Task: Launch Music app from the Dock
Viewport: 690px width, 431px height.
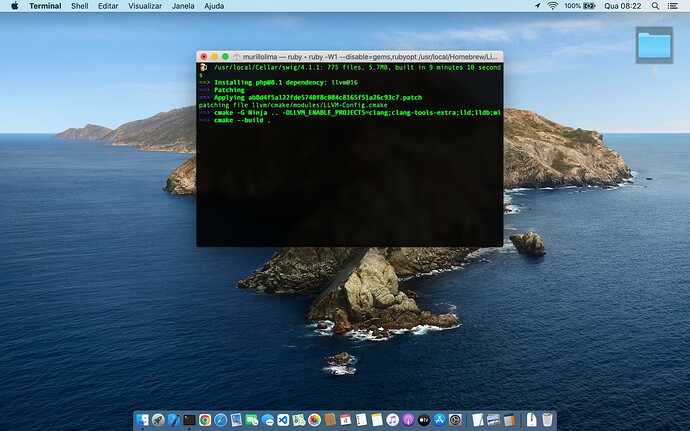Action: pyautogui.click(x=392, y=420)
